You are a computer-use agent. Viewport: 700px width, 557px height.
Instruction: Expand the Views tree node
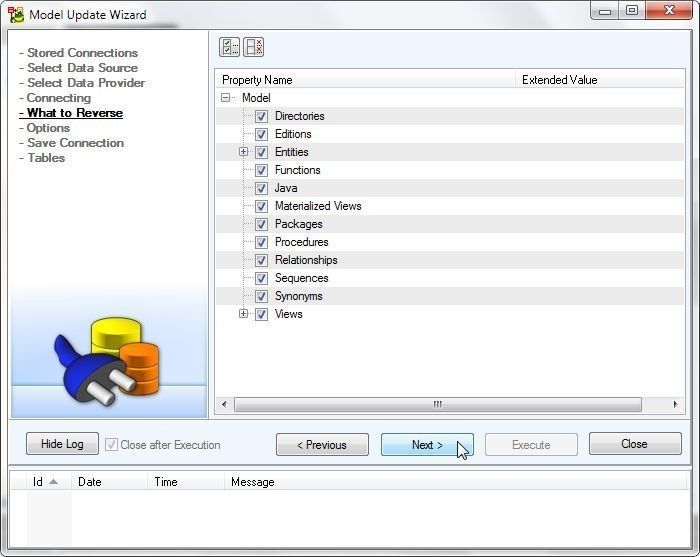pos(243,314)
